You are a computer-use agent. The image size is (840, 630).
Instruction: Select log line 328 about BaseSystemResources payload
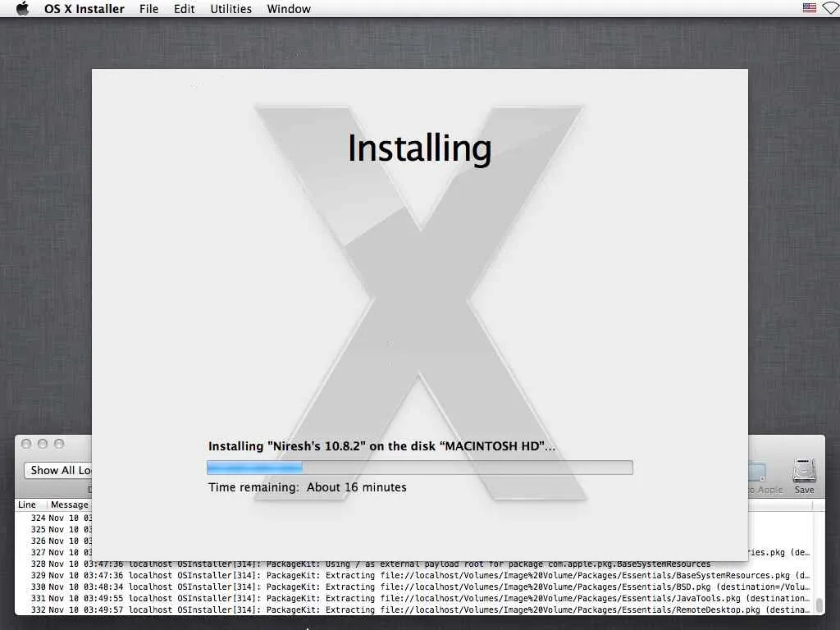(x=414, y=564)
